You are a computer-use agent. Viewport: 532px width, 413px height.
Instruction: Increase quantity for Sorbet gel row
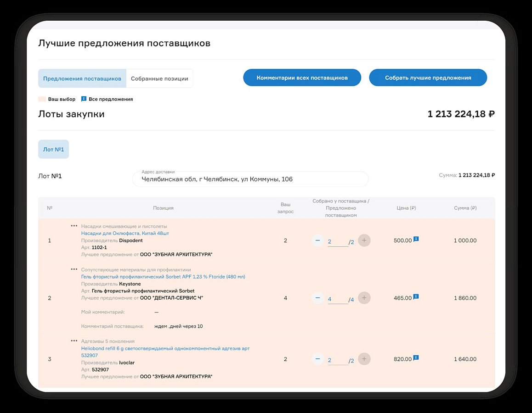click(364, 298)
